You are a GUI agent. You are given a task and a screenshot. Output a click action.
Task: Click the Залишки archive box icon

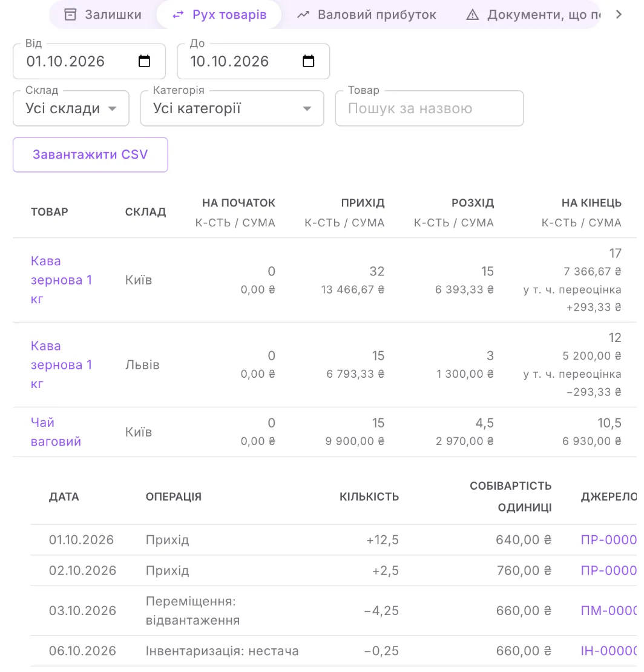coord(70,15)
